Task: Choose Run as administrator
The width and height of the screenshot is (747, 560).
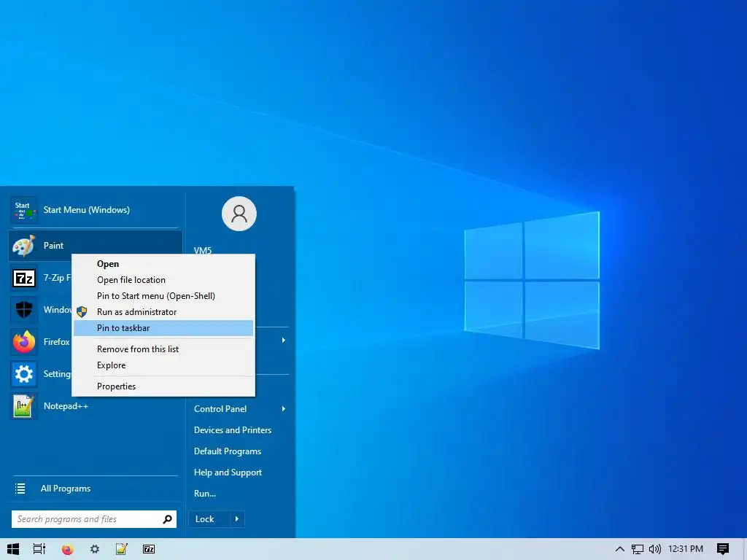Action: pos(163,312)
